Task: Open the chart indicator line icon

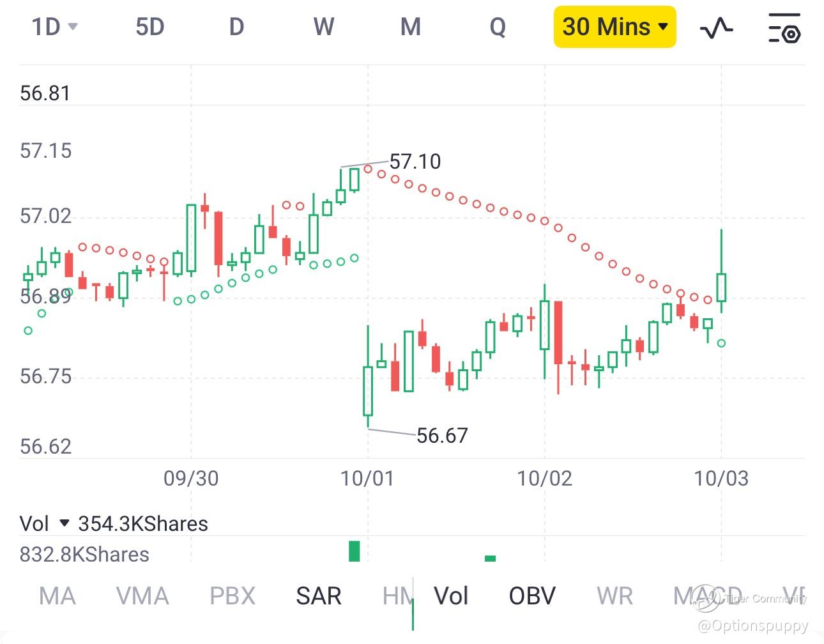Action: (716, 27)
